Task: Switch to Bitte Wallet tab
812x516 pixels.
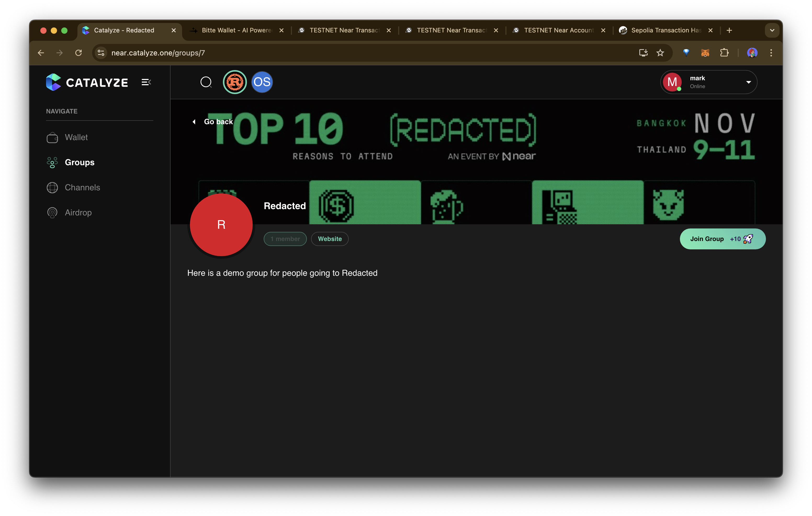Action: coord(236,30)
